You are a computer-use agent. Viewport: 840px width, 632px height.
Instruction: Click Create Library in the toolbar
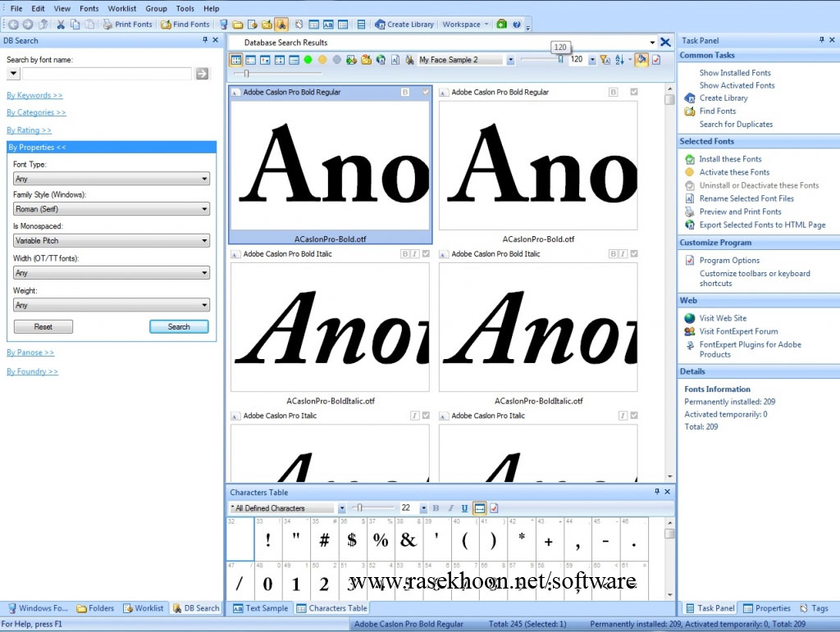pyautogui.click(x=404, y=25)
